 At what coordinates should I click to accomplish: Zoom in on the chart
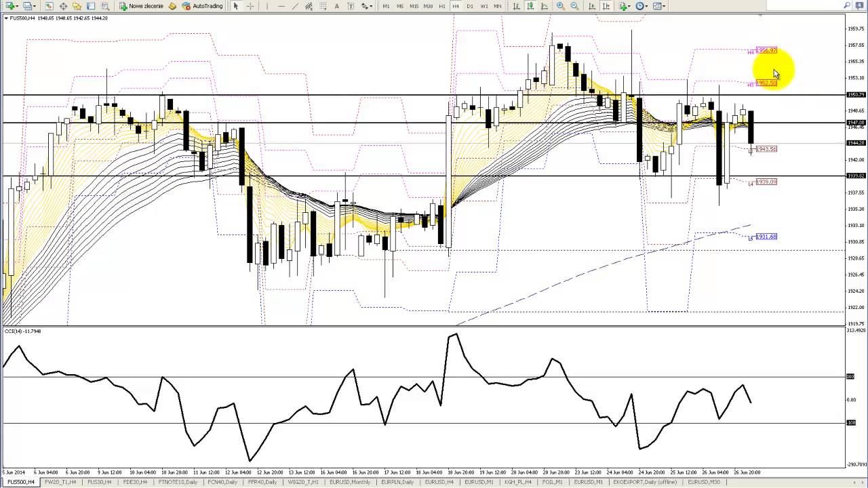coord(561,6)
